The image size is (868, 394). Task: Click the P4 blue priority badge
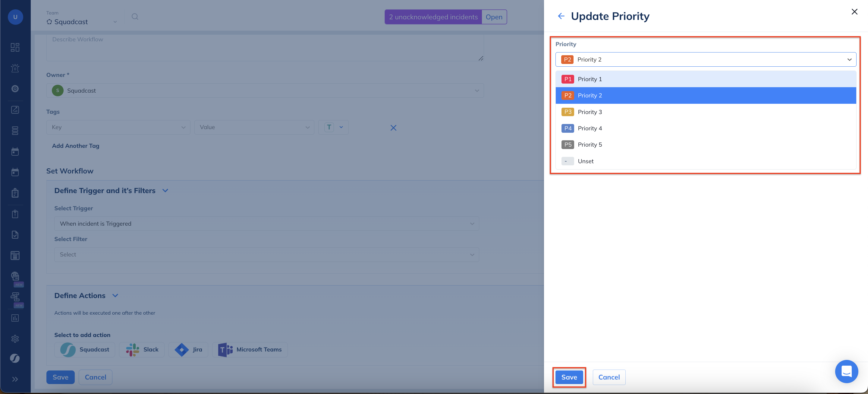pyautogui.click(x=568, y=129)
